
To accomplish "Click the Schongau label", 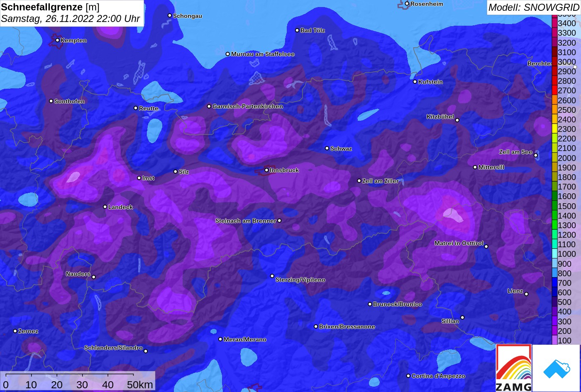I will [188, 16].
